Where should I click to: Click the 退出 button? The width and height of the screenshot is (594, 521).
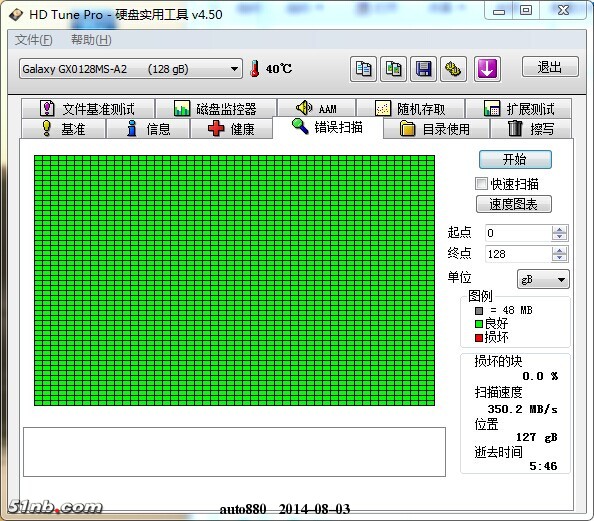(550, 67)
